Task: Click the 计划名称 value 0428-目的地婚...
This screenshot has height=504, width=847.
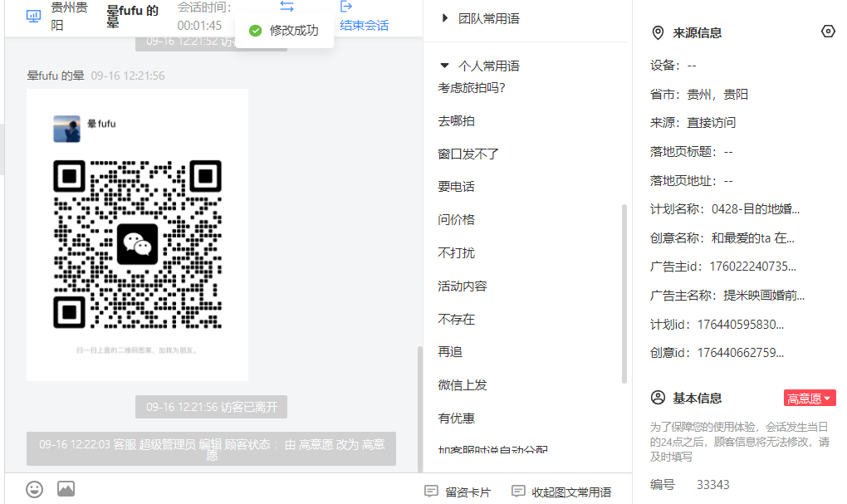Action: coord(755,209)
